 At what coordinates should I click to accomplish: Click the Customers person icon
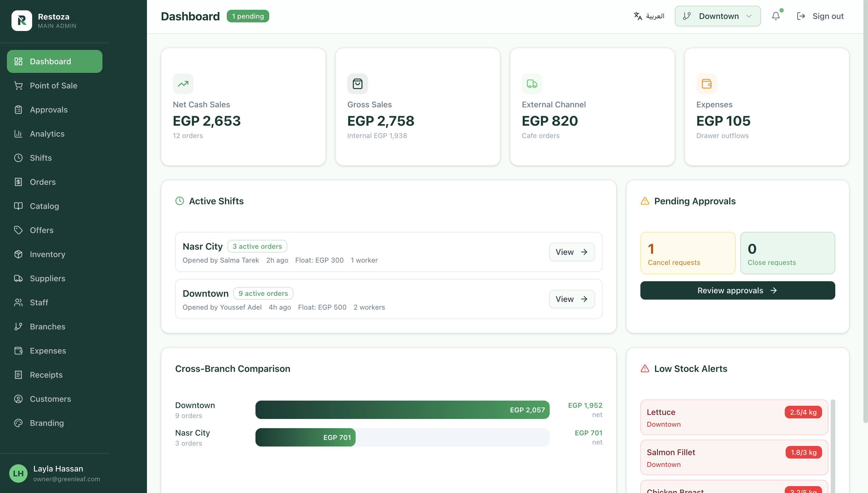point(18,399)
